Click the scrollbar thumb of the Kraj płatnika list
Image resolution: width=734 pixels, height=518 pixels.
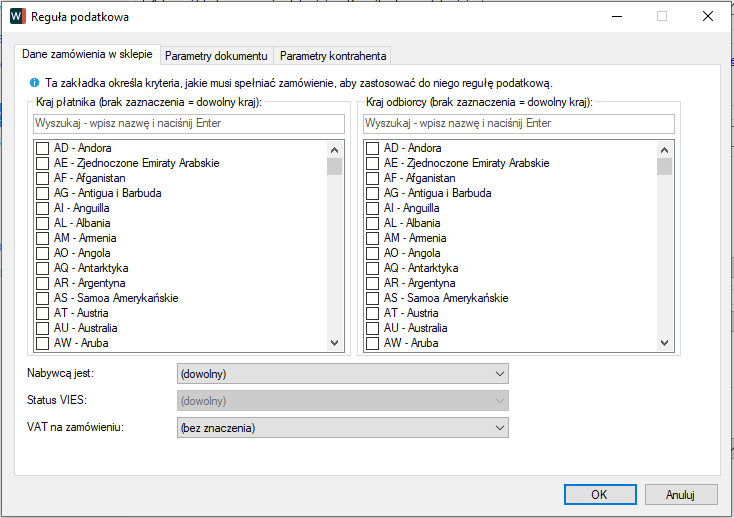point(334,167)
